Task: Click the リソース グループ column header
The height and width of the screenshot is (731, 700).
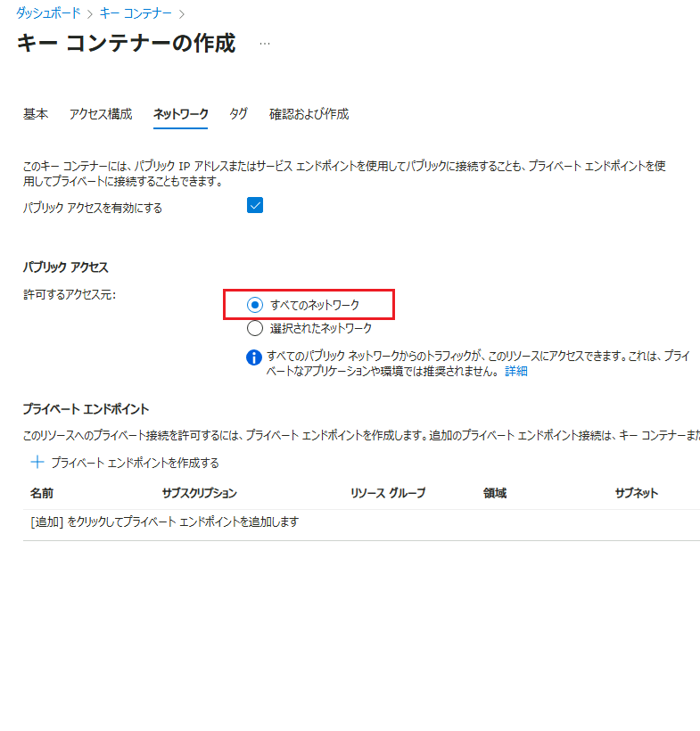Action: coord(388,493)
